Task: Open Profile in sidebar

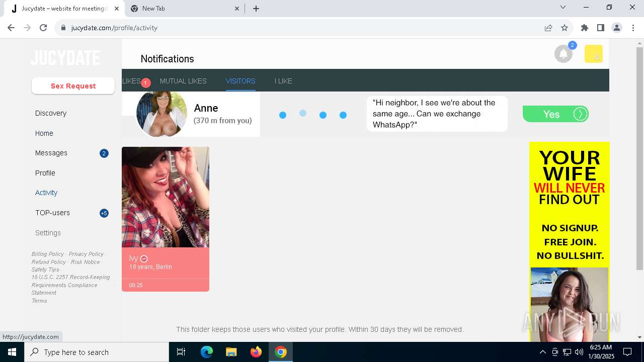Action: [x=45, y=173]
